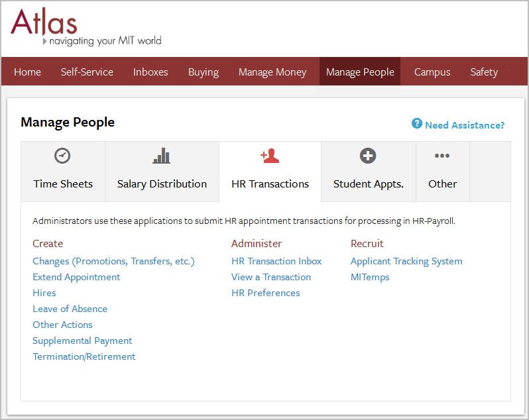The image size is (529, 420).
Task: Select Manage Money in the navigation bar
Action: 272,72
